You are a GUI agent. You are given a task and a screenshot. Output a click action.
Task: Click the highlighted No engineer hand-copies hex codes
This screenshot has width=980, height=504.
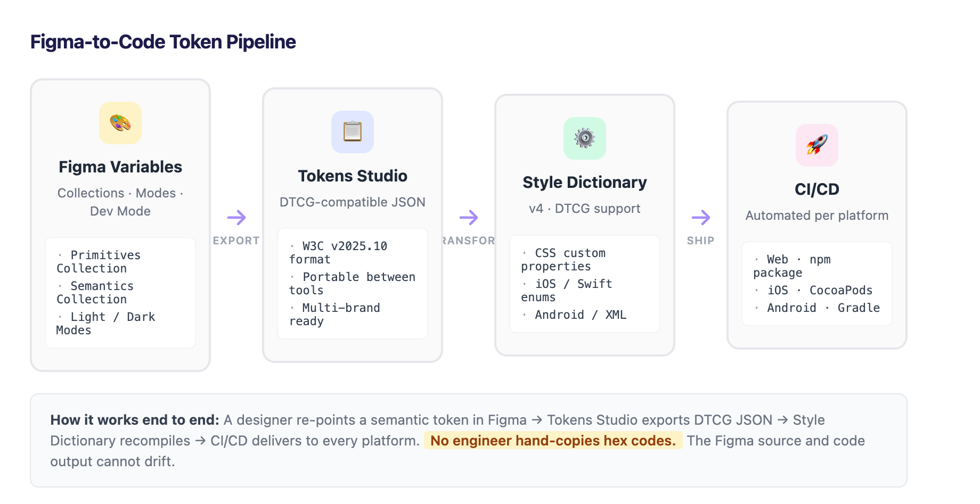click(x=553, y=441)
